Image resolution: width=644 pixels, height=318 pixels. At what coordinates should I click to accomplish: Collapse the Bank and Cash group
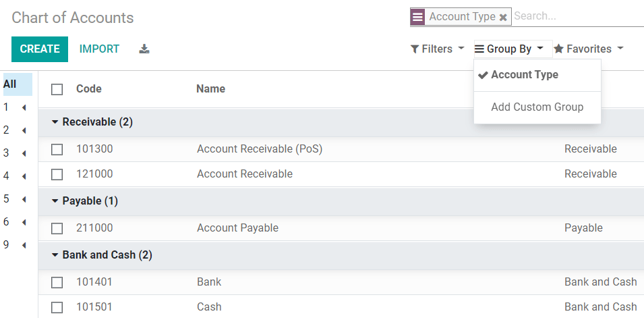coord(55,255)
